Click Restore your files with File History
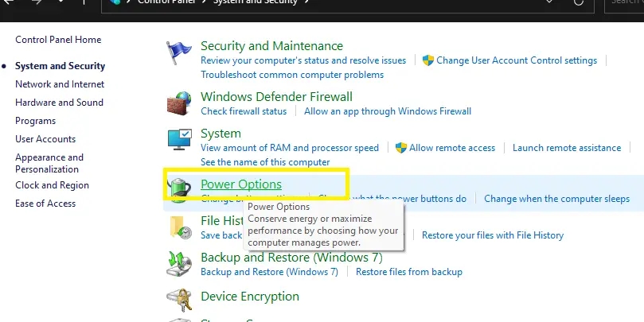 493,235
